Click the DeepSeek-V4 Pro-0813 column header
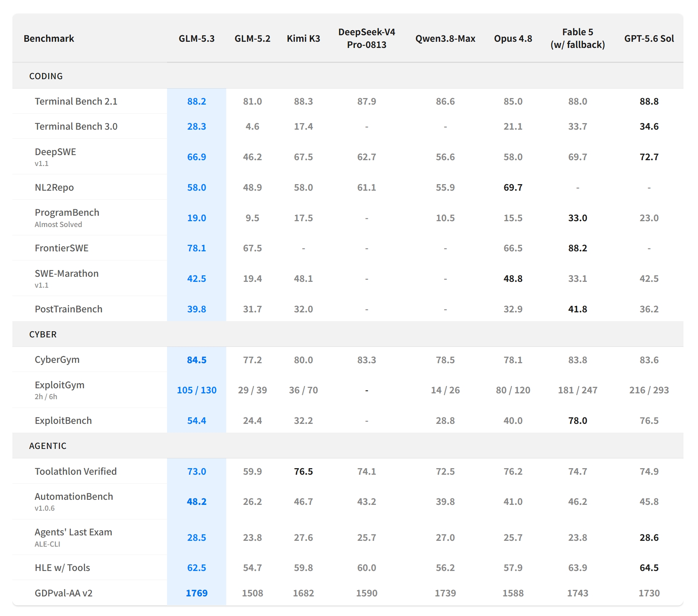 click(x=366, y=38)
